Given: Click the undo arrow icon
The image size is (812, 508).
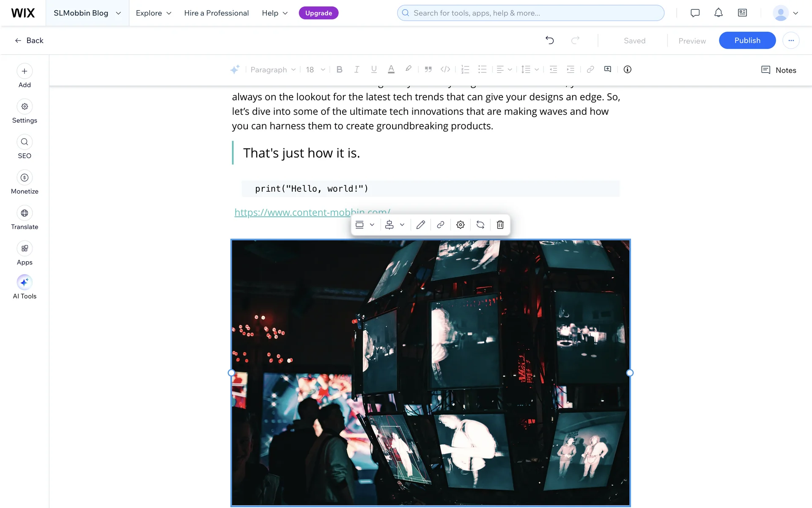Looking at the screenshot, I should coord(549,40).
